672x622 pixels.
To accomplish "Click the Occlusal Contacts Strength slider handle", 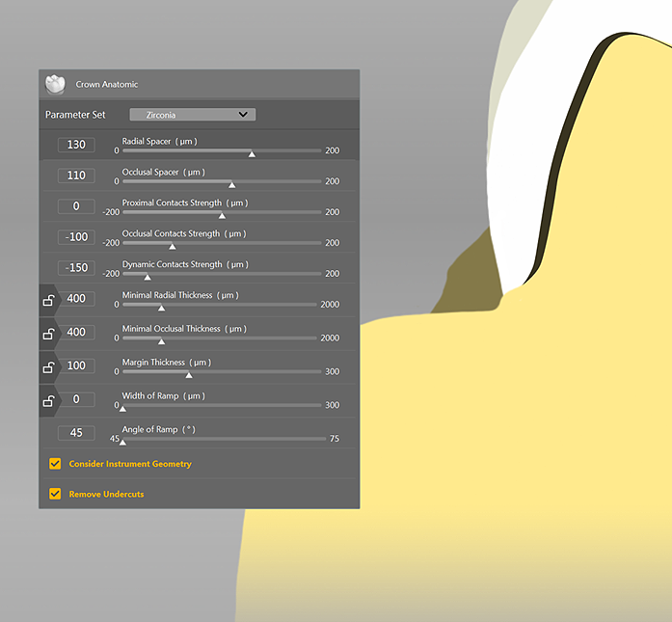I will click(173, 246).
